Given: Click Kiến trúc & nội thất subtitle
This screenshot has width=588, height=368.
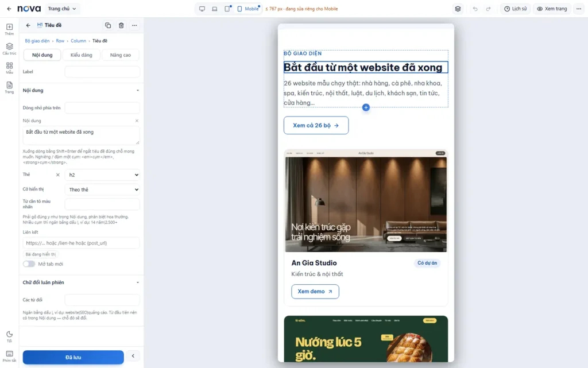Looking at the screenshot, I should click(x=317, y=274).
